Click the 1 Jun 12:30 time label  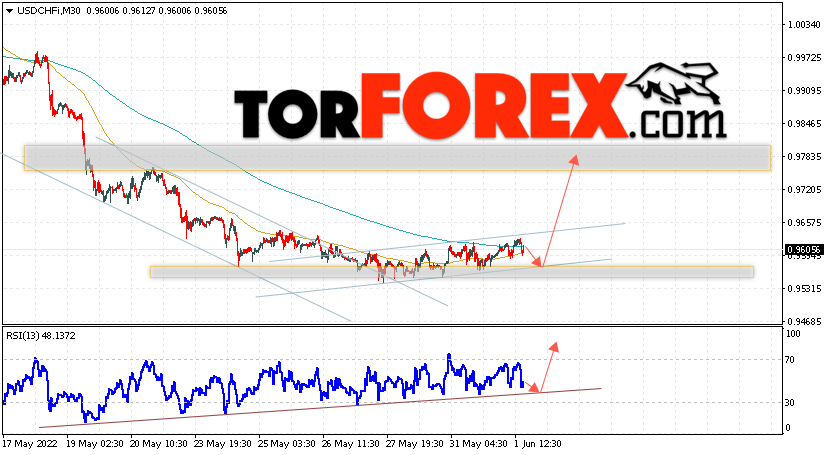pyautogui.click(x=538, y=444)
